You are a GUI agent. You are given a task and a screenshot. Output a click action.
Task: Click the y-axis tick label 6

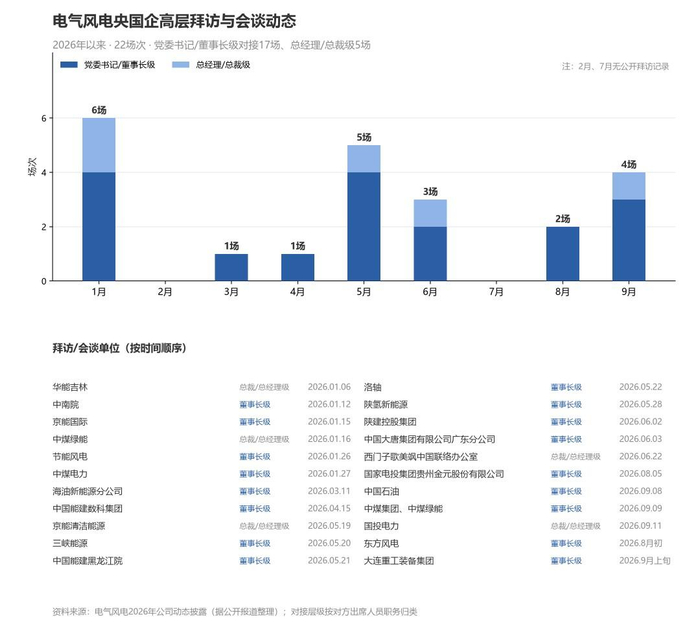44,118
